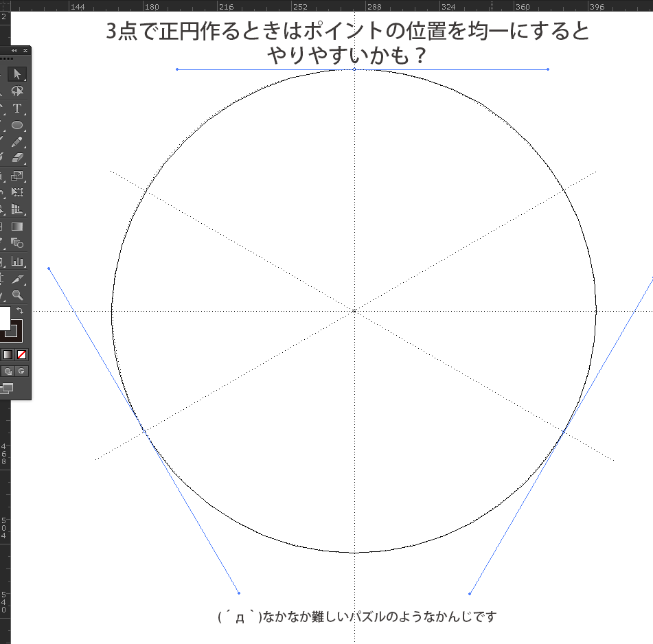Select the Lasso tool
653x644 pixels.
point(17,91)
